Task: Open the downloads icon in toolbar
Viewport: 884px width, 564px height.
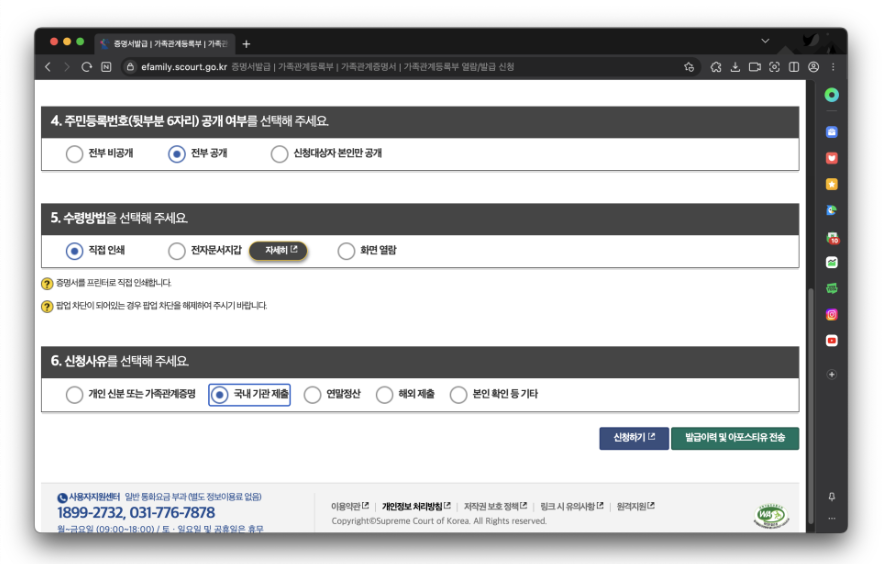Action: (735, 67)
